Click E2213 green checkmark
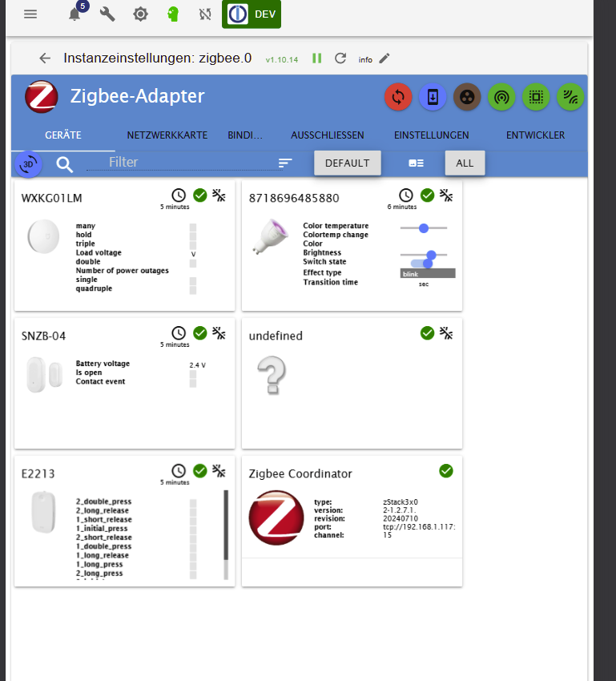This screenshot has width=616, height=681. pos(200,471)
